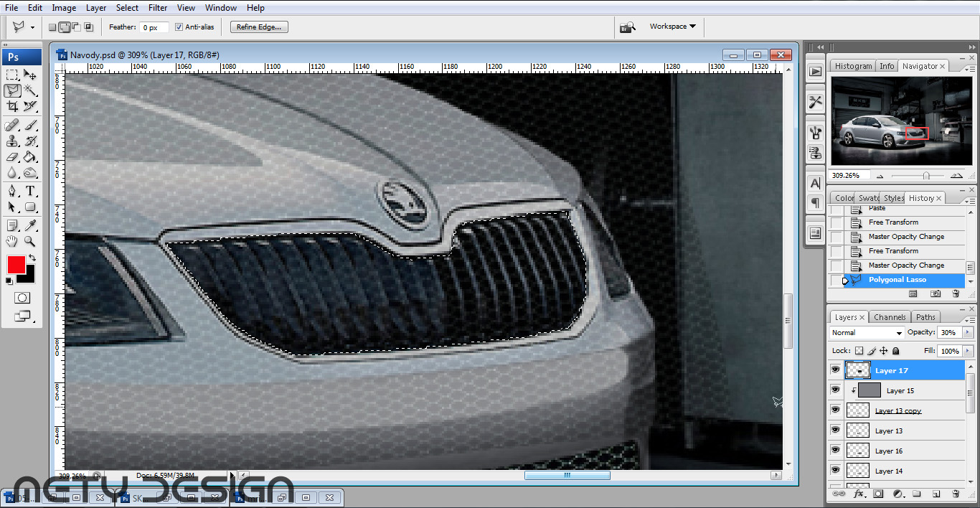Select the Eraser tool

click(12, 156)
